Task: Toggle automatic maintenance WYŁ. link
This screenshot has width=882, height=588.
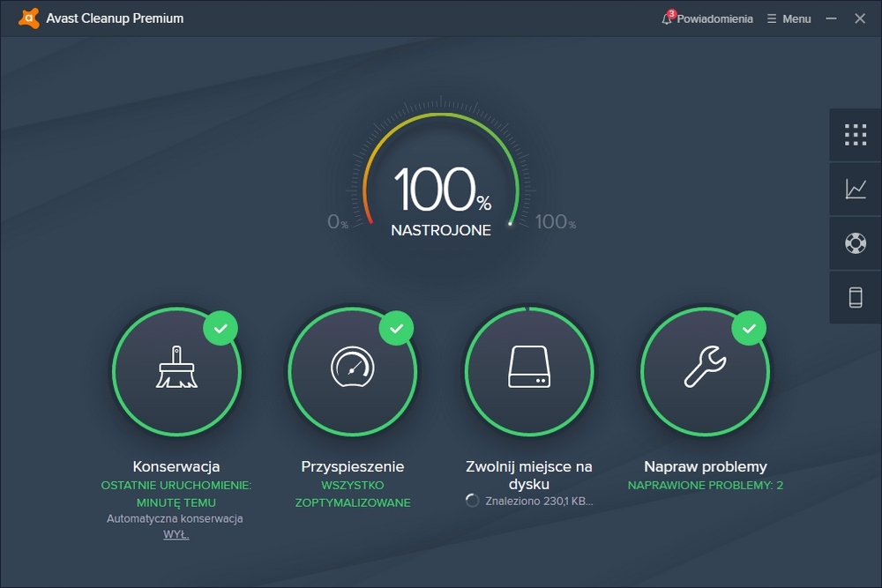Action: [x=176, y=534]
